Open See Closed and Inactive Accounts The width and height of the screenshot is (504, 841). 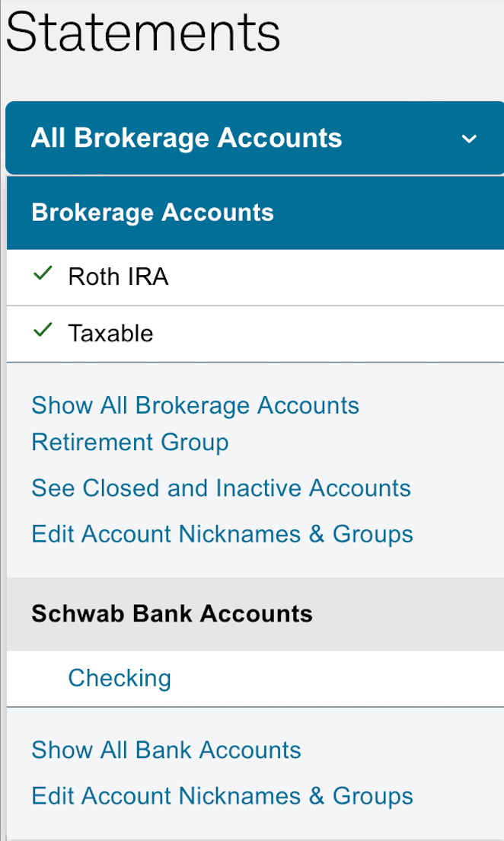[x=221, y=488]
